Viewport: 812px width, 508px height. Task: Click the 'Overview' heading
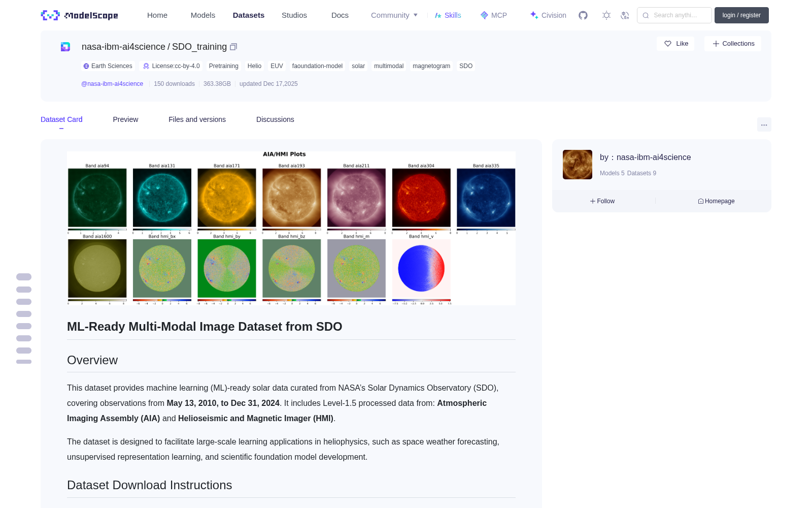tap(92, 360)
